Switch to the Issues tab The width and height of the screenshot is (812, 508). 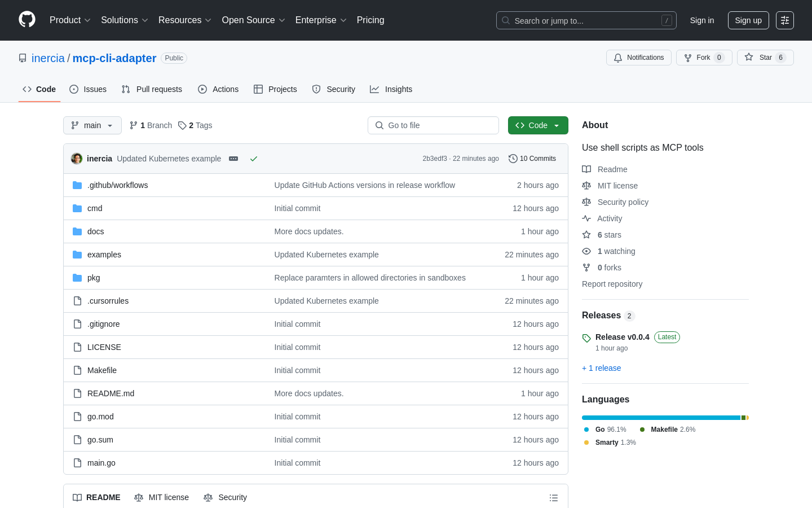[x=88, y=89]
